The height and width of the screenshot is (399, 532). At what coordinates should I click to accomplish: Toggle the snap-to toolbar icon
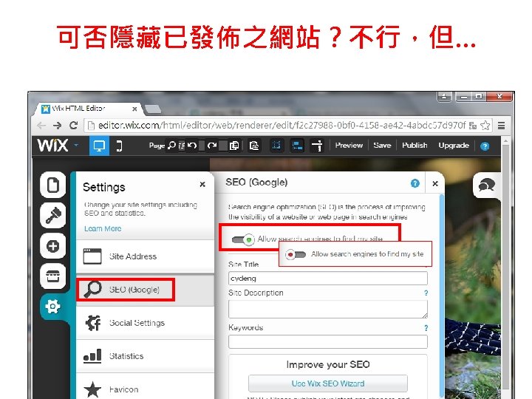click(297, 146)
